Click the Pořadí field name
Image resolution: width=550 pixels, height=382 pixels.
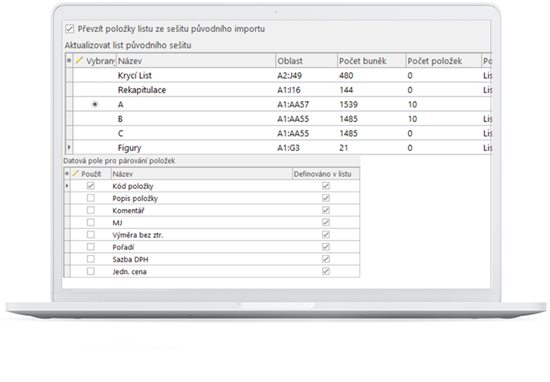click(x=123, y=247)
